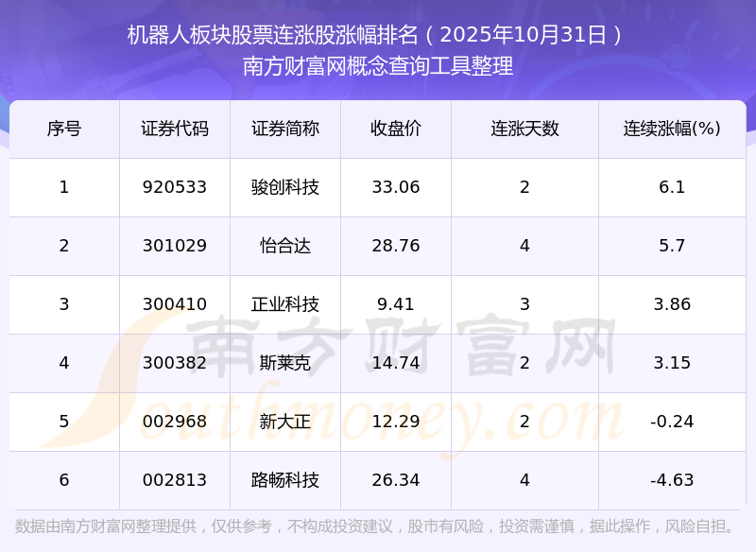The width and height of the screenshot is (756, 552).
Task: Select stock code 300382
Action: click(175, 363)
